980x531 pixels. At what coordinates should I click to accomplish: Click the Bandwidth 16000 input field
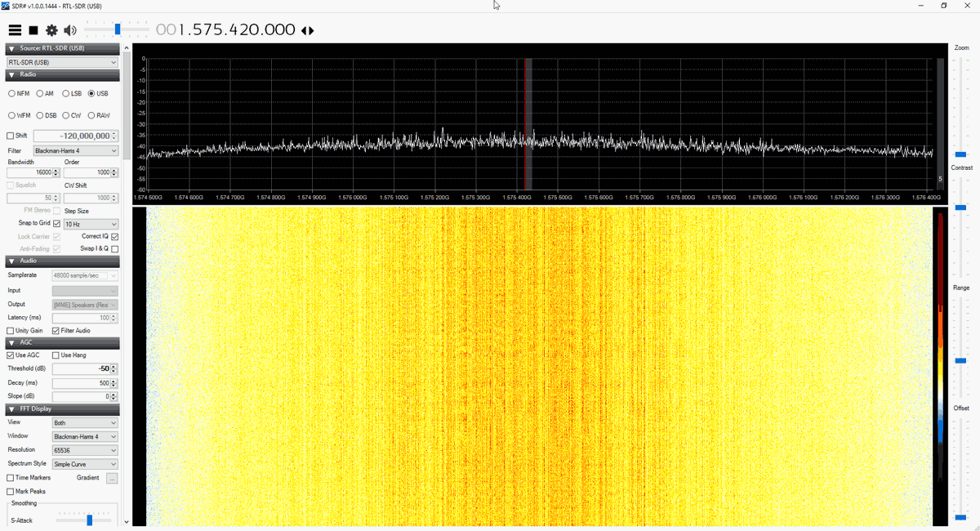click(33, 172)
